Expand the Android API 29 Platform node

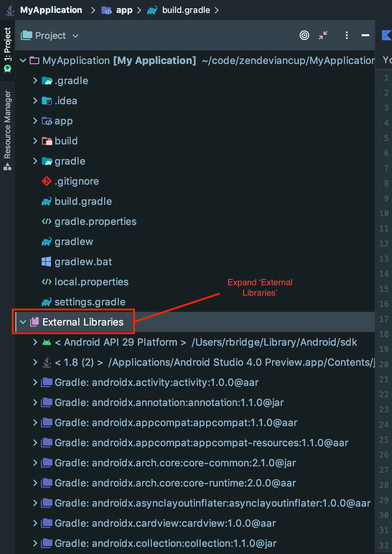(35, 342)
